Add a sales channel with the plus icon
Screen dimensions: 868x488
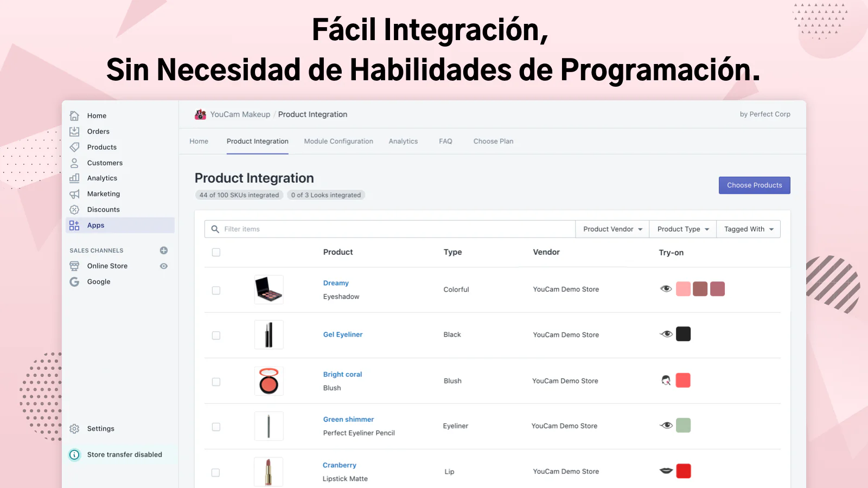(x=164, y=251)
